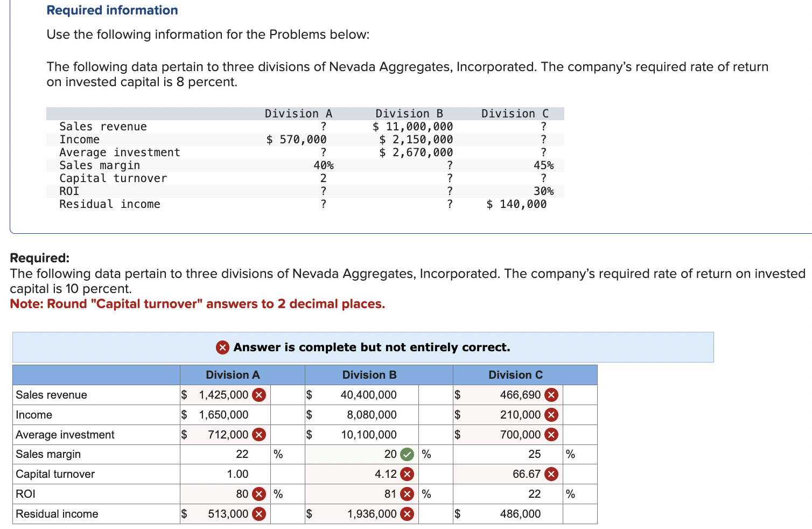Click the red X on Division C sales revenue 466,690
This screenshot has height=529, width=812.
(552, 395)
